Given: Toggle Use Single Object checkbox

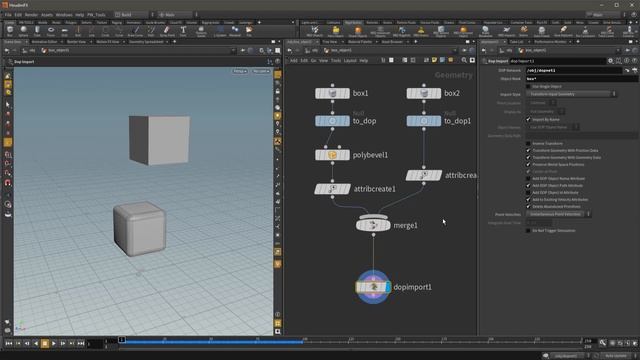Looking at the screenshot, I should (528, 87).
